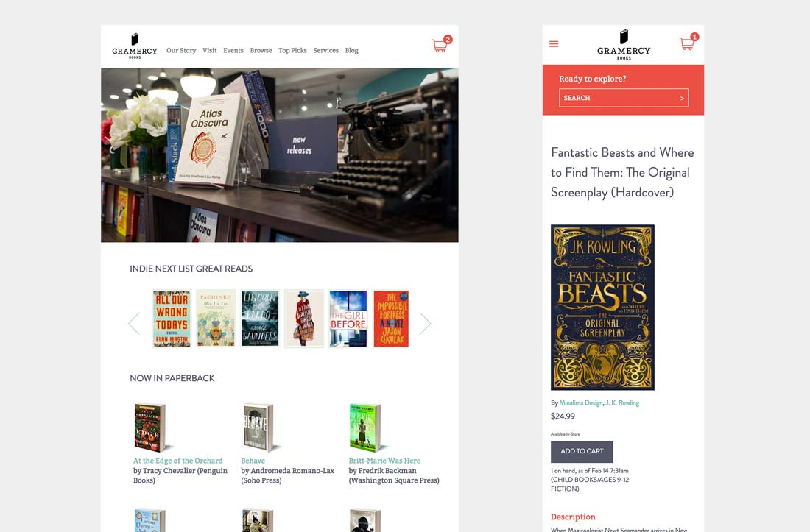
Task: Open the Events menu item
Action: (x=233, y=51)
